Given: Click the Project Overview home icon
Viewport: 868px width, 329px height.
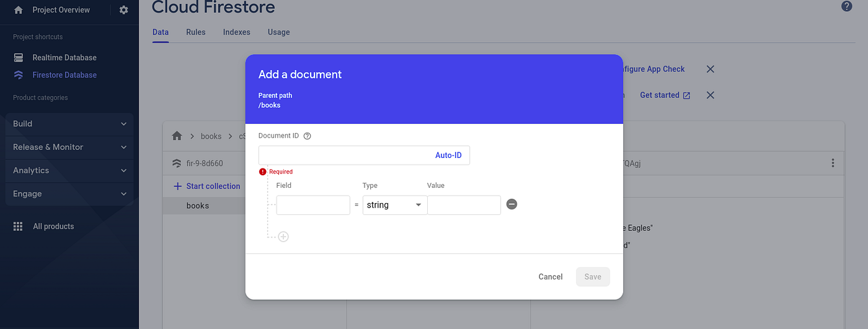Looking at the screenshot, I should pyautogui.click(x=19, y=10).
